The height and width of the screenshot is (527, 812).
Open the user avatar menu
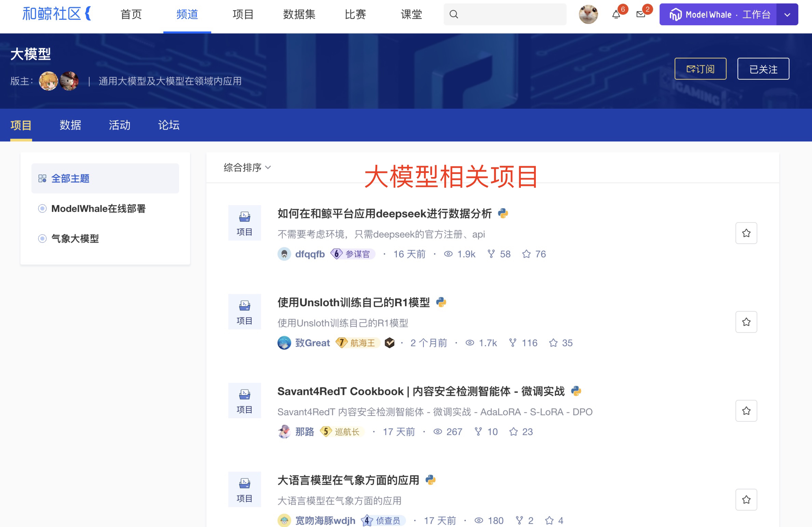588,14
